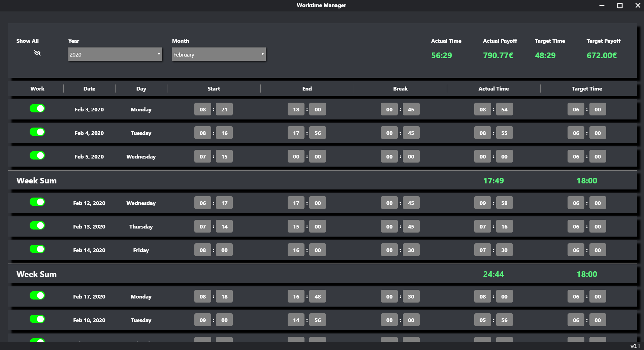Disable work toggle for Feb 3, 2020
The height and width of the screenshot is (350, 644).
pos(37,108)
